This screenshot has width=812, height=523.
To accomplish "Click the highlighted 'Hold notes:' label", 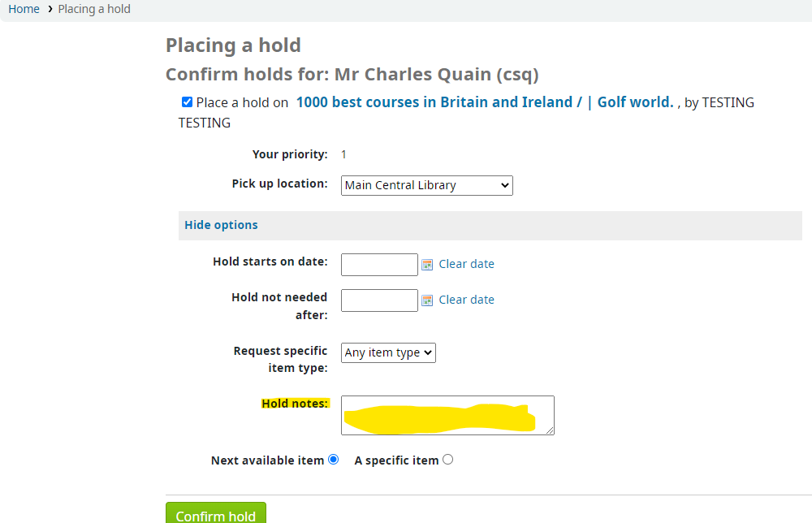I will [295, 404].
